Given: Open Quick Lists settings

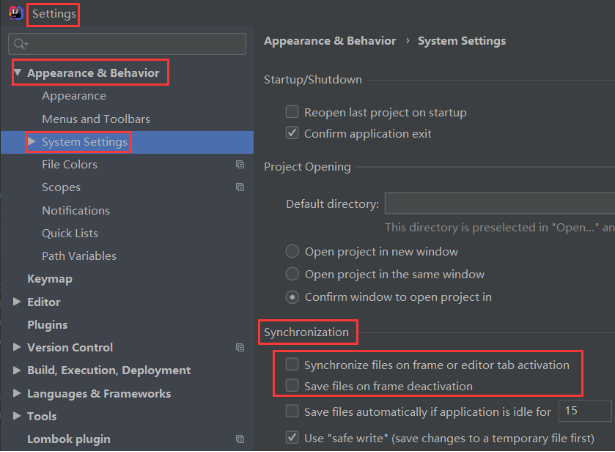Looking at the screenshot, I should point(70,233).
